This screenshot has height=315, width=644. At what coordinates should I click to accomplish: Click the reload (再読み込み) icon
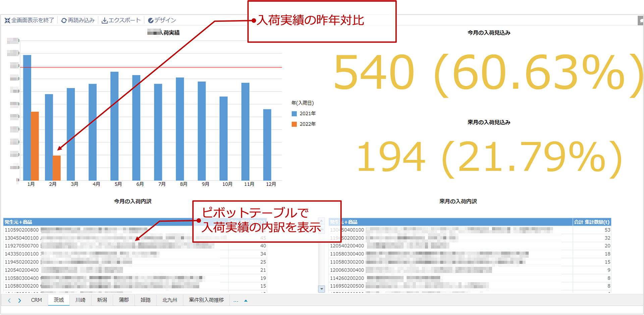64,20
